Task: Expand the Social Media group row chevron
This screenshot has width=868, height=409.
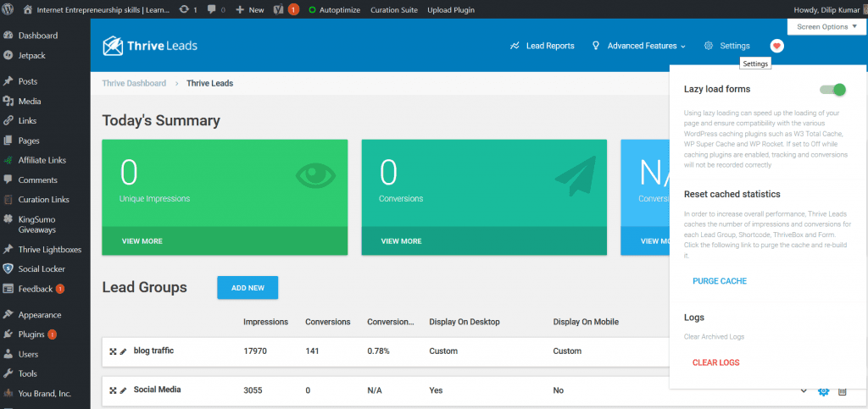Action: point(803,390)
